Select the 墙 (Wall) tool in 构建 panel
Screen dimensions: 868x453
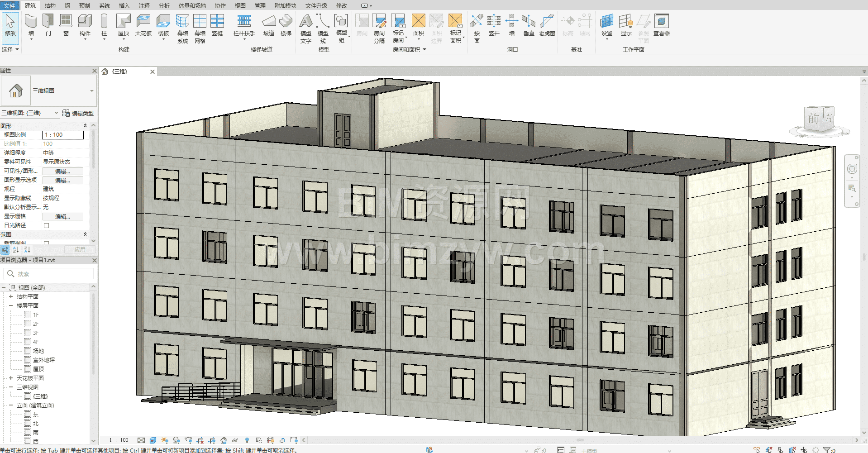31,25
